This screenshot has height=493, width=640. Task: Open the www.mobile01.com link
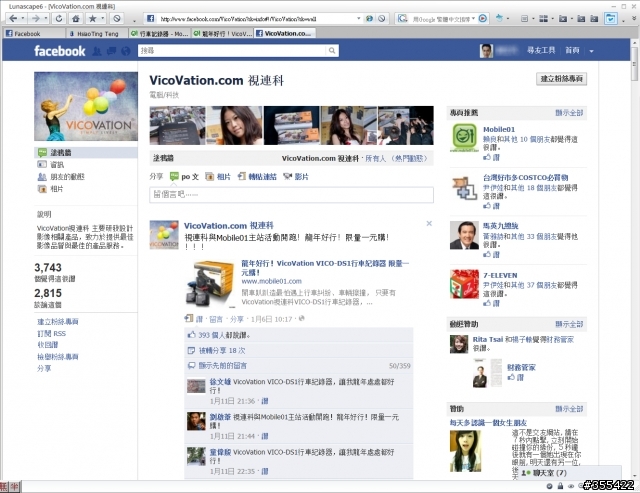tap(271, 281)
